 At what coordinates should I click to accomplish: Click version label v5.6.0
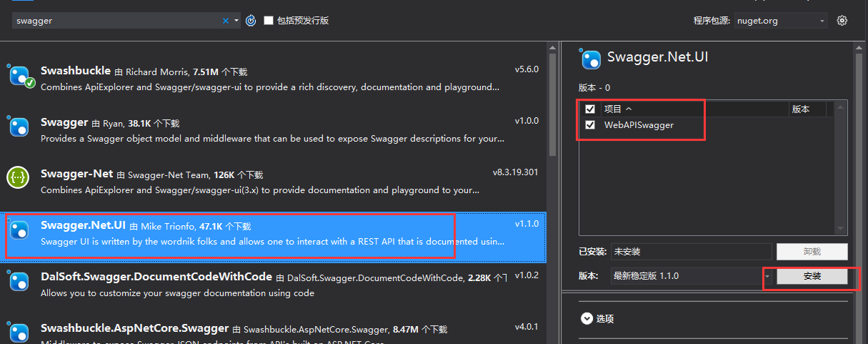pyautogui.click(x=527, y=69)
